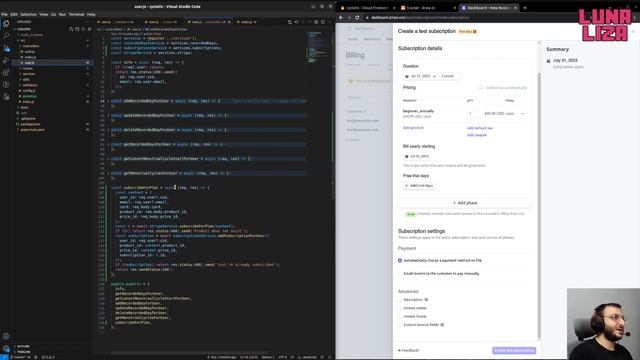Open the Extensions view in activity bar
Viewport: 640px width, 360px height.
point(6,73)
